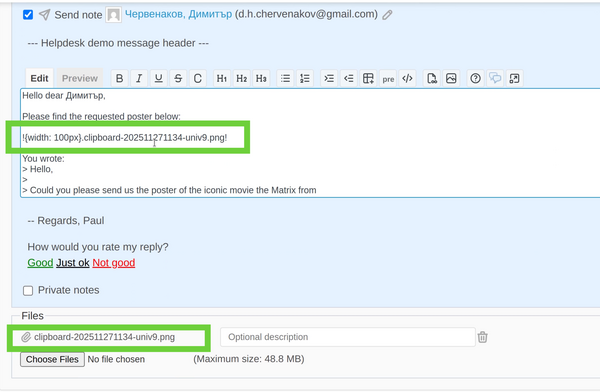Insert preformatted text with pre button
Image resolution: width=600 pixels, height=392 pixels.
click(x=388, y=78)
